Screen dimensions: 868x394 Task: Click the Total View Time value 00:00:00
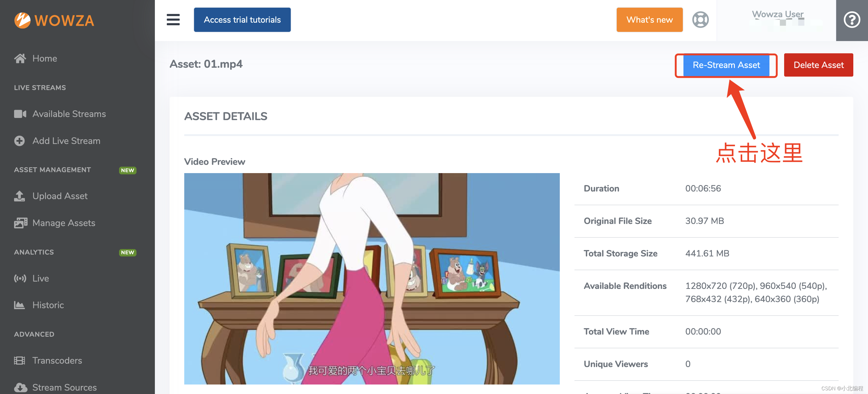(x=703, y=331)
